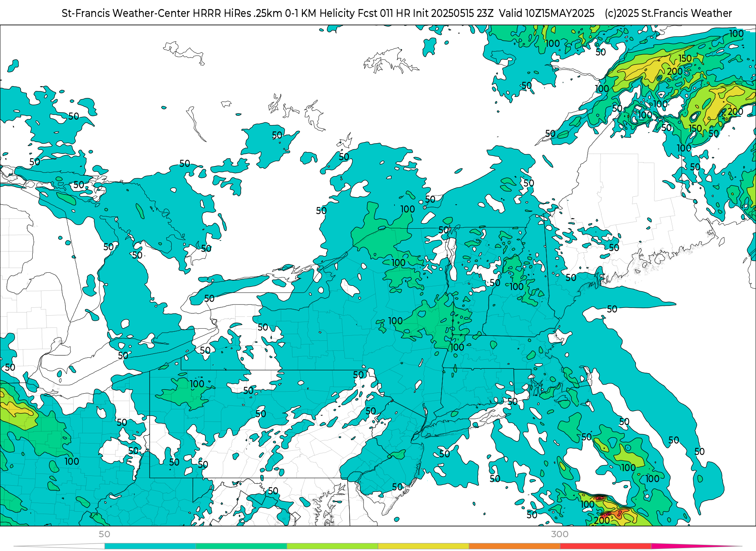Select the yellow color bar segment
This screenshot has height=551, width=756.
423,546
